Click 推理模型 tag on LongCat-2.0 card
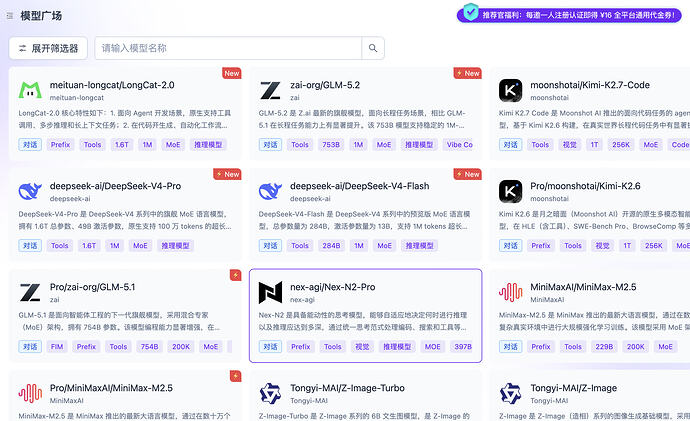This screenshot has width=690, height=421. click(208, 145)
